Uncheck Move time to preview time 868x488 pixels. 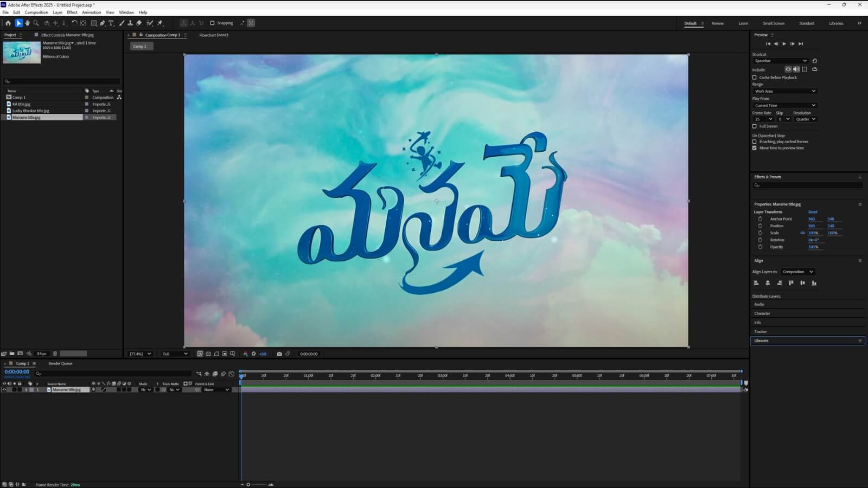755,148
